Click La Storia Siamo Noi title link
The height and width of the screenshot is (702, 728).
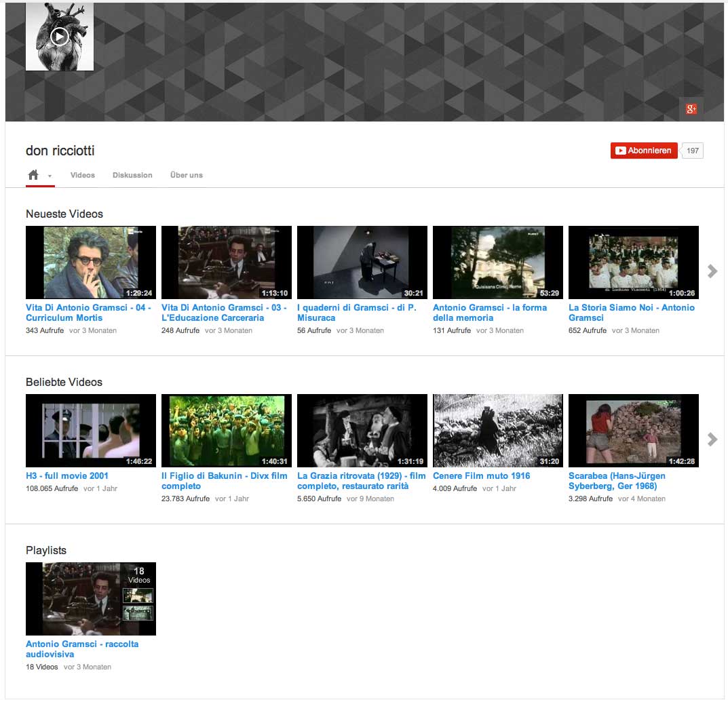(x=631, y=312)
